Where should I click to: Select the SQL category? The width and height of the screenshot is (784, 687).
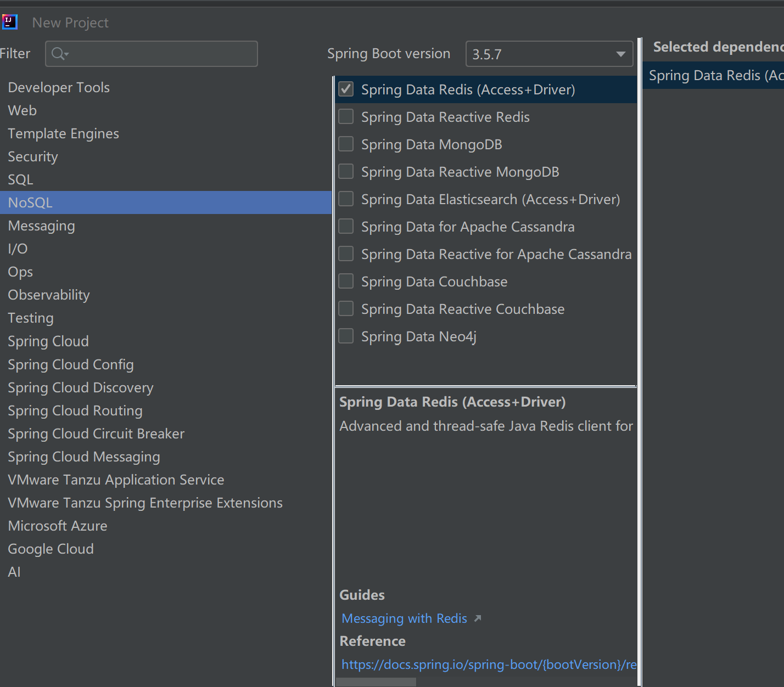(x=166, y=179)
